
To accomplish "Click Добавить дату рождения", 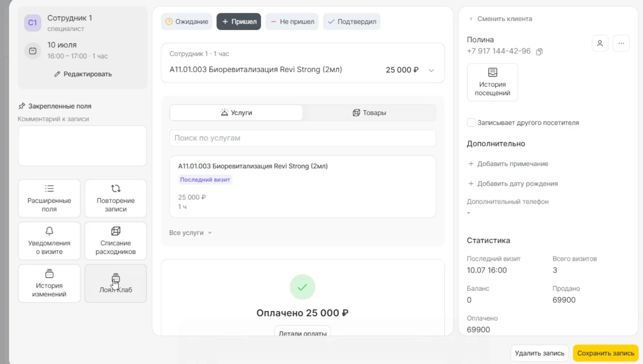I will (x=513, y=184).
